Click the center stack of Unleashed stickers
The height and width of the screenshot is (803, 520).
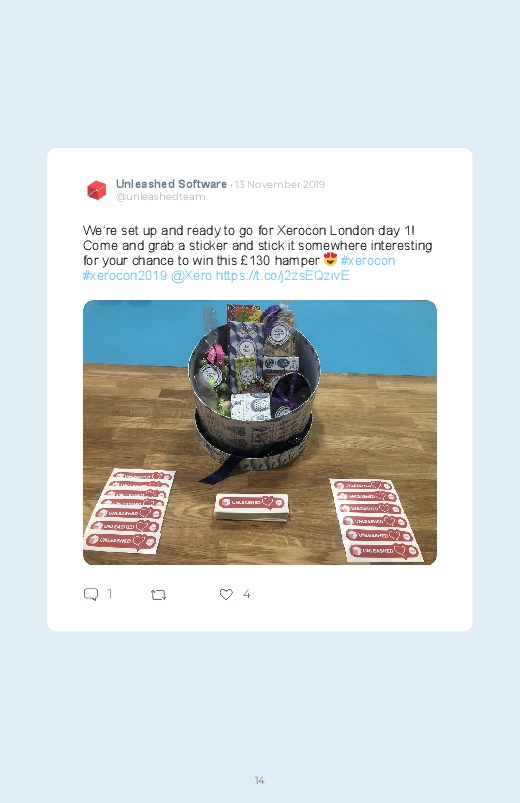252,507
